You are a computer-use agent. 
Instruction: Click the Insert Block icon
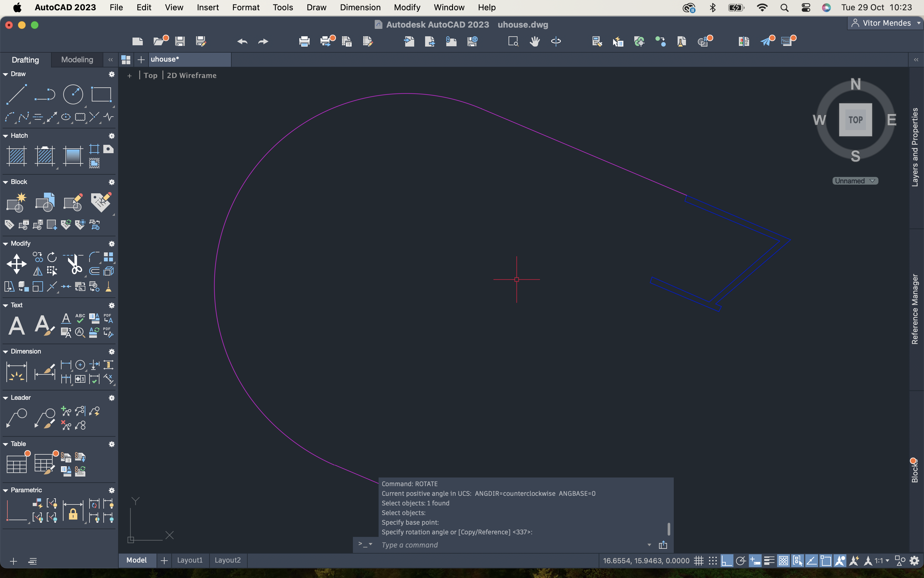(x=45, y=202)
